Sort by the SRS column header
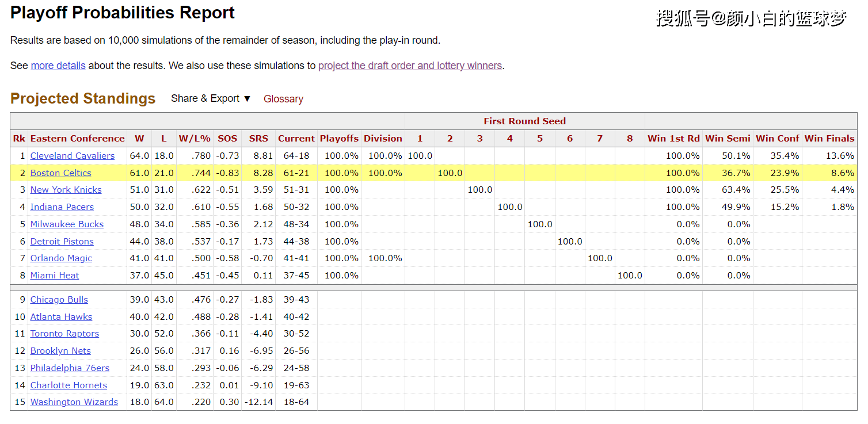The width and height of the screenshot is (868, 424). click(x=258, y=138)
